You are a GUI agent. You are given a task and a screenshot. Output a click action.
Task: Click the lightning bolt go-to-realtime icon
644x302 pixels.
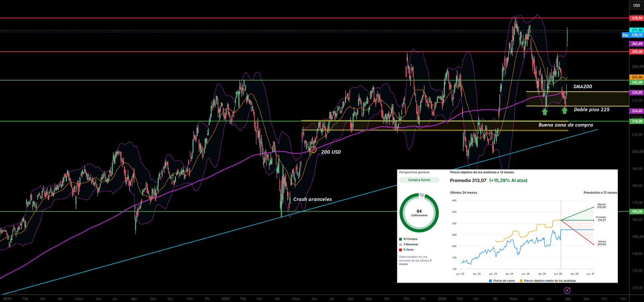567,290
